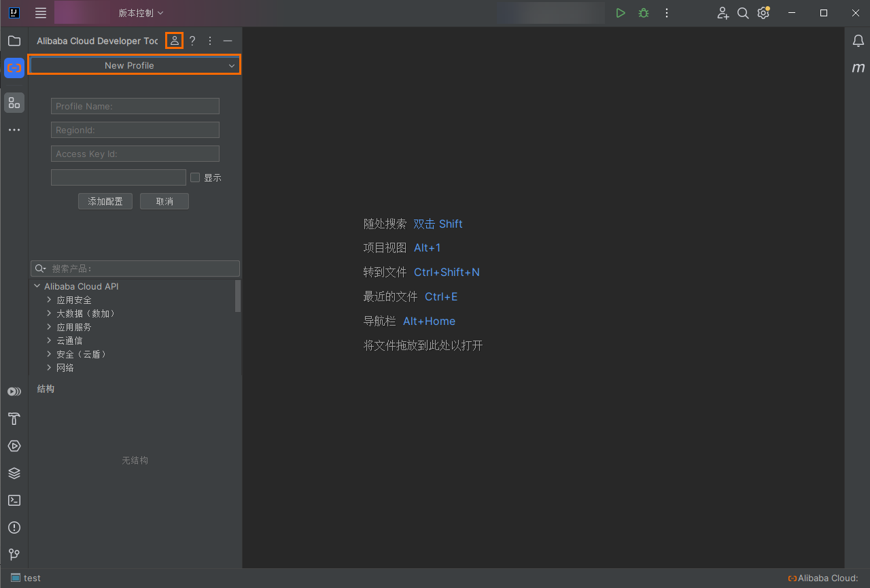This screenshot has height=588, width=870.
Task: Run the current configuration
Action: pos(621,13)
